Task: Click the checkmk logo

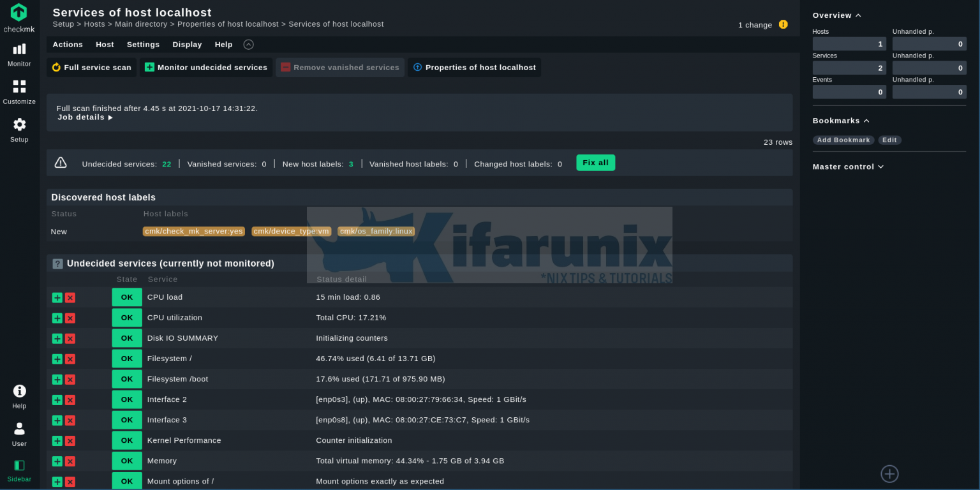Action: (19, 14)
